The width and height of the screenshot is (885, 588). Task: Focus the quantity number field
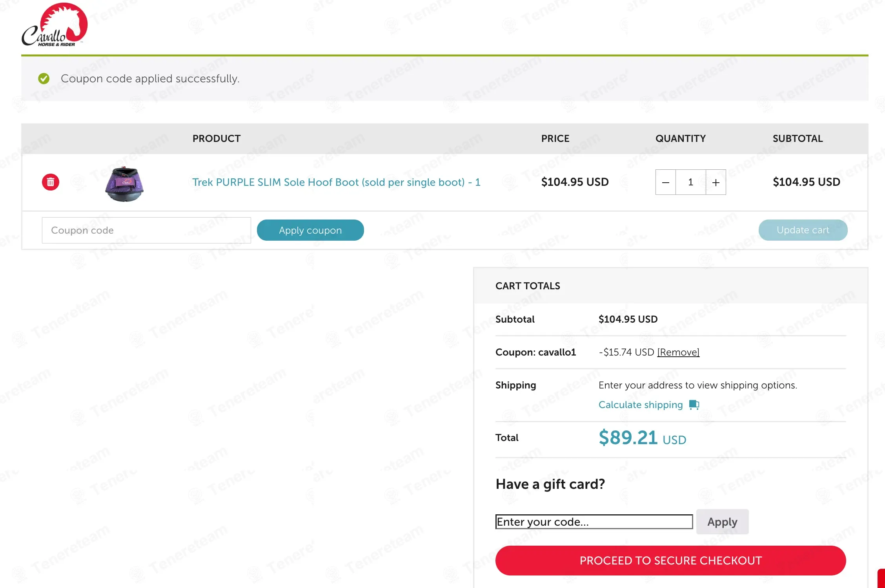point(690,182)
